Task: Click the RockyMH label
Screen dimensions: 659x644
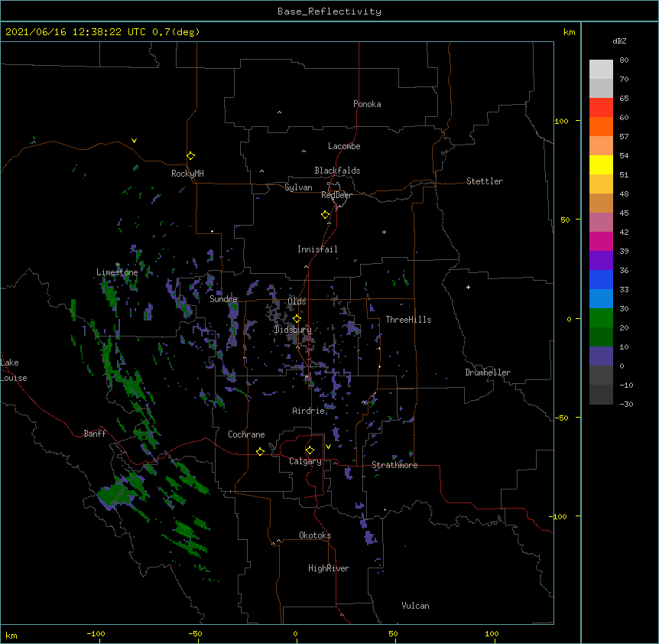Action: 187,174
